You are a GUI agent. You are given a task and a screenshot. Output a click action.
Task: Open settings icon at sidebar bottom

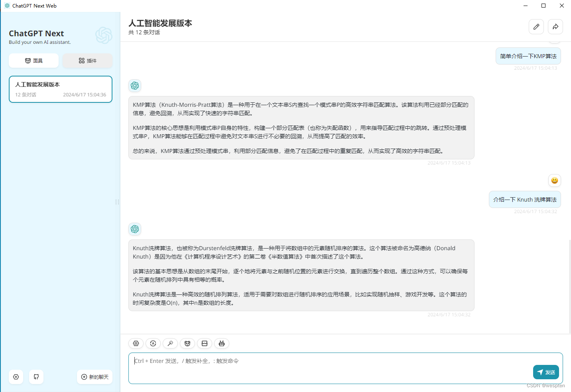16,377
